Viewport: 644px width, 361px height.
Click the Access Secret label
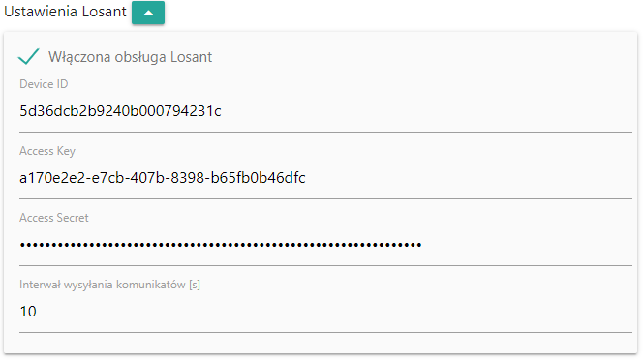click(54, 218)
